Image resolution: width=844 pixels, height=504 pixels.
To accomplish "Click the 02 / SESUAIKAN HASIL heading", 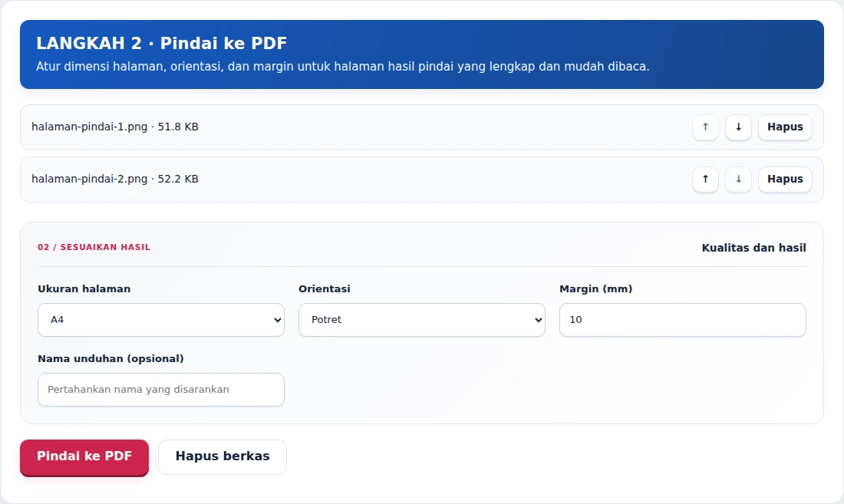I will pos(94,248).
